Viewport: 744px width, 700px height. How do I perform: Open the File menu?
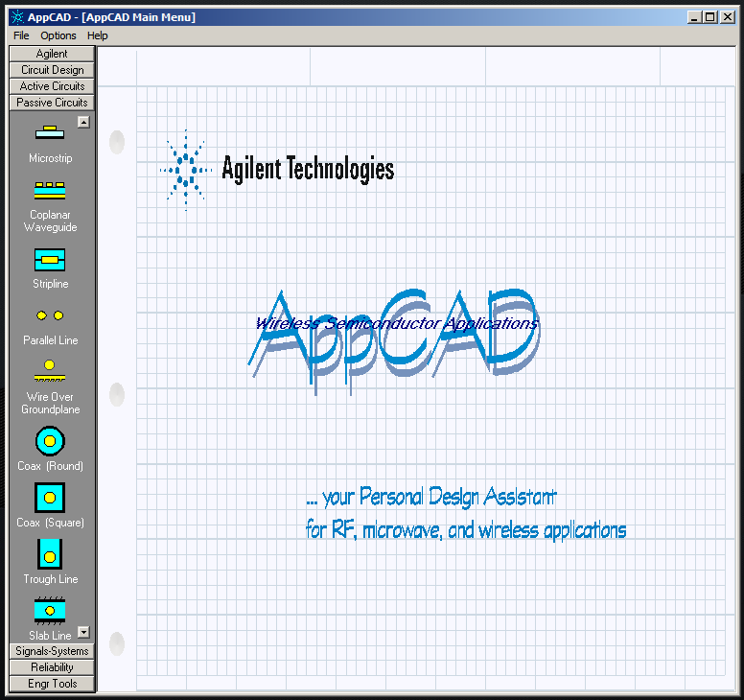click(x=21, y=35)
